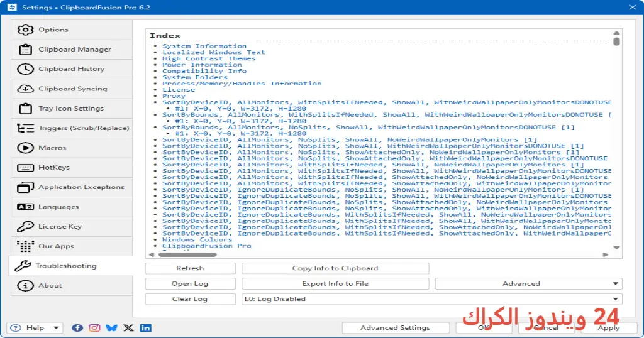Expand the Help menu arrow
The image size is (644, 338).
point(56,328)
